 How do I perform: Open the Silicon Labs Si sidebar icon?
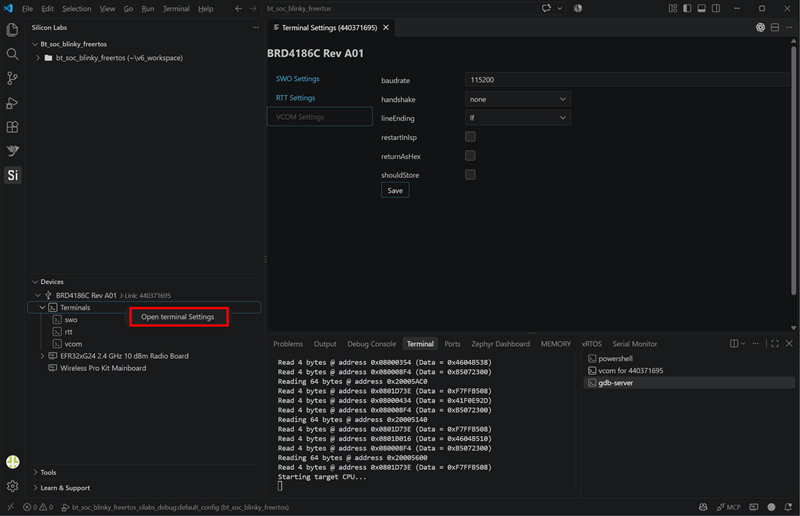pyautogui.click(x=12, y=175)
